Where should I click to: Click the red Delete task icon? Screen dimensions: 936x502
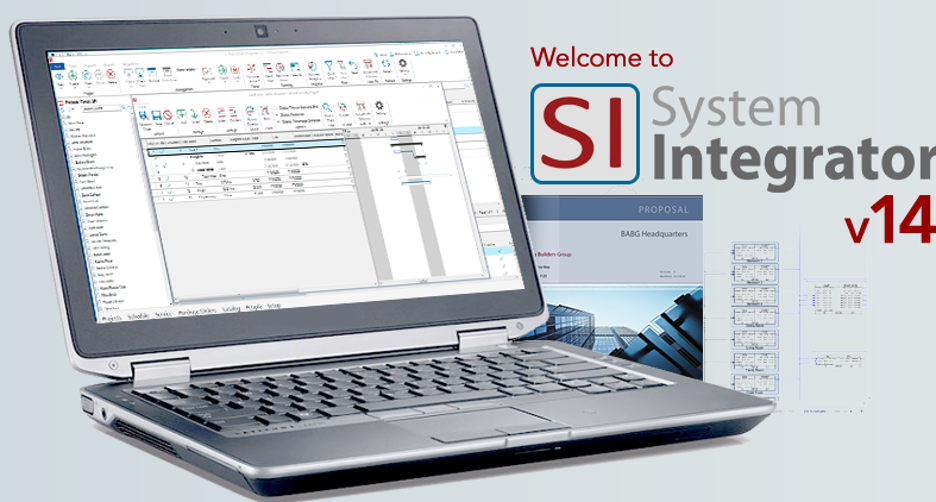tap(207, 113)
